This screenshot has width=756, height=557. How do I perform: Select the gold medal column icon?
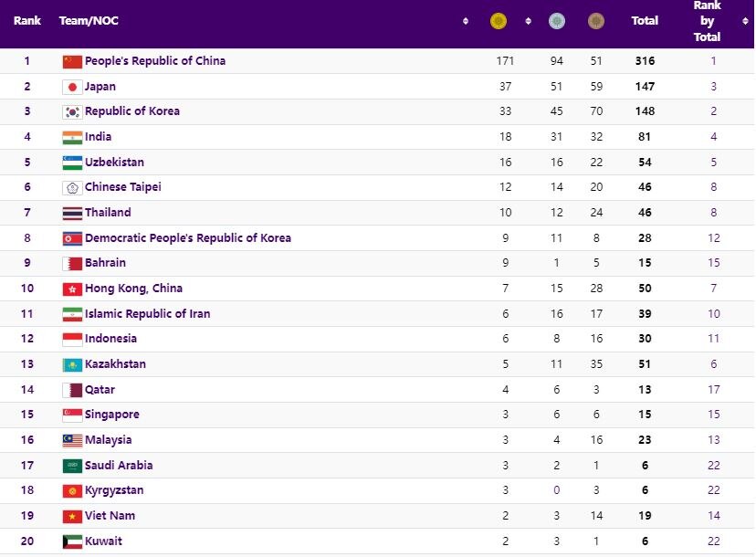coord(498,19)
